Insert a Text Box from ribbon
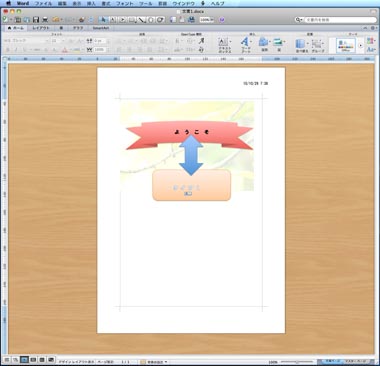 pos(225,45)
